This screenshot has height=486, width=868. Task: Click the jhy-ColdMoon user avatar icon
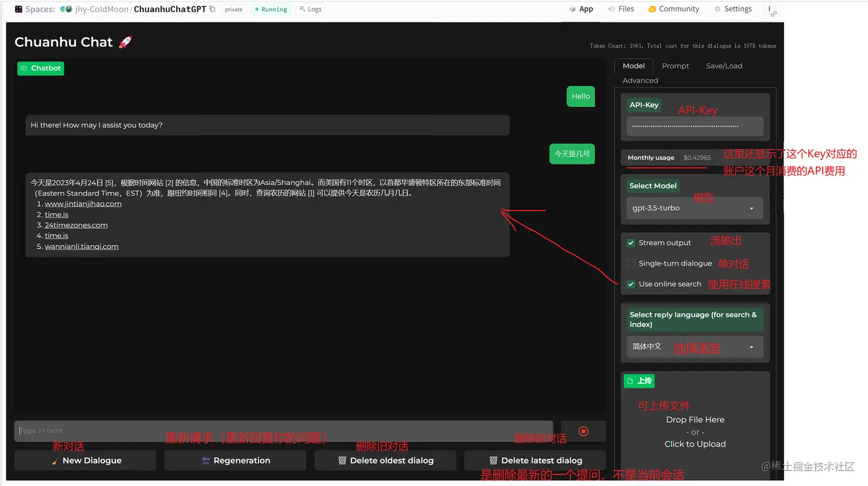point(66,9)
